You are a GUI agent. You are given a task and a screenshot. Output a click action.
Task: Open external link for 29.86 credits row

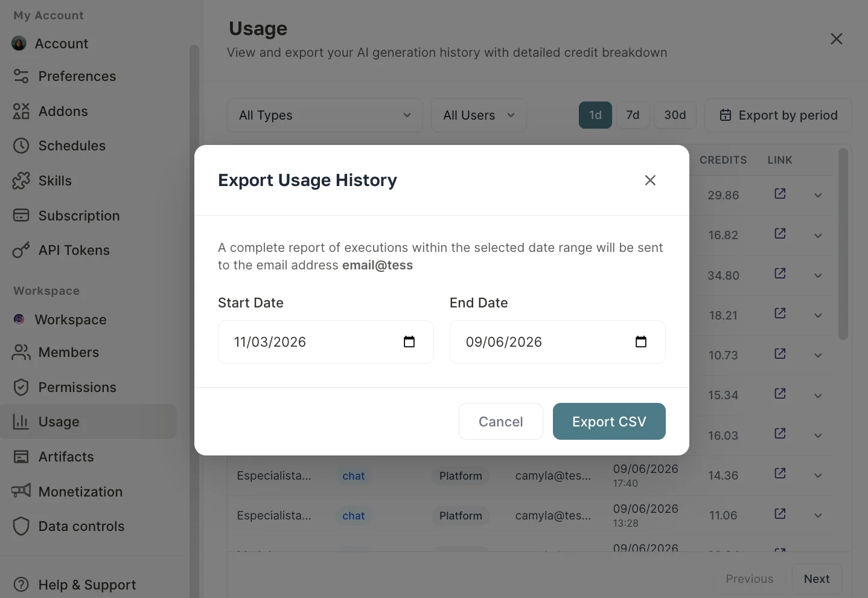coord(780,193)
